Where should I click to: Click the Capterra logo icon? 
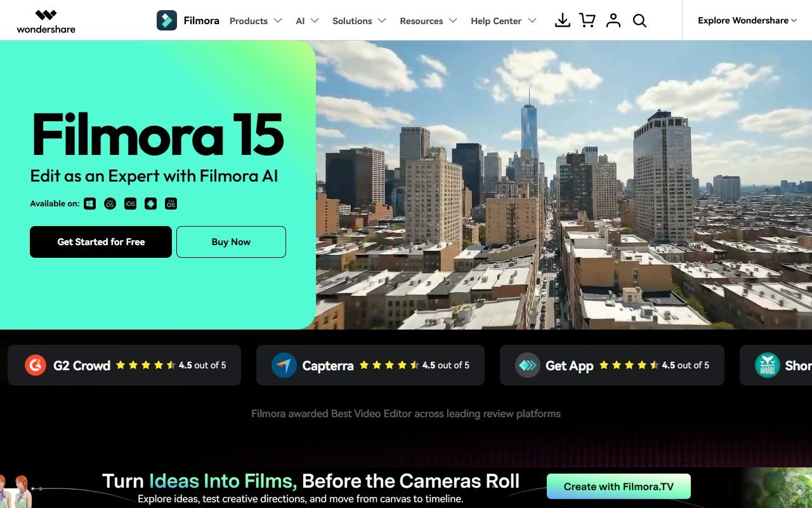click(284, 365)
